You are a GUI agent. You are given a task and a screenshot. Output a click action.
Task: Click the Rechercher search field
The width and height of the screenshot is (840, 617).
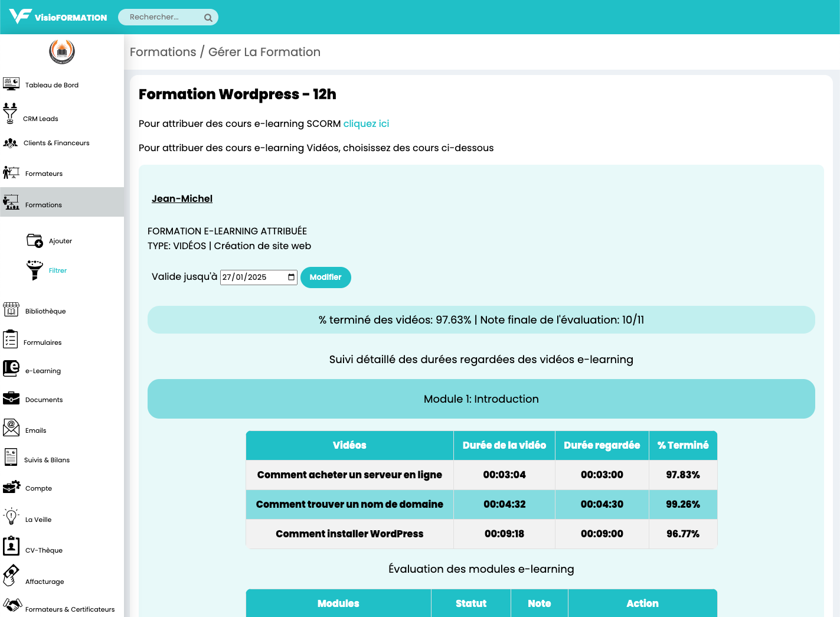click(162, 17)
